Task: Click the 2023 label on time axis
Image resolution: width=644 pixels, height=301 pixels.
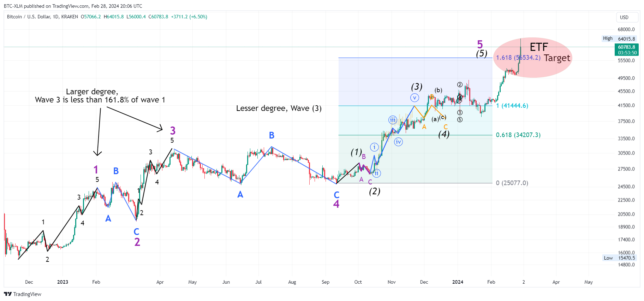Action: coord(62,282)
